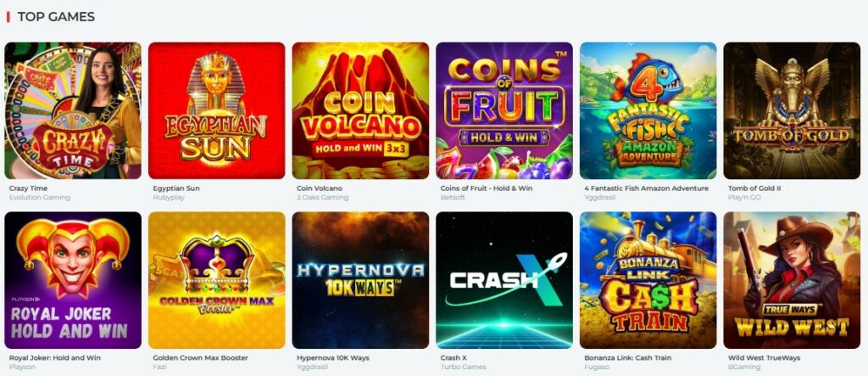Screen dimensions: 868x376
Task: Open Coins of Fruit Hold & Win tile
Action: click(x=504, y=110)
